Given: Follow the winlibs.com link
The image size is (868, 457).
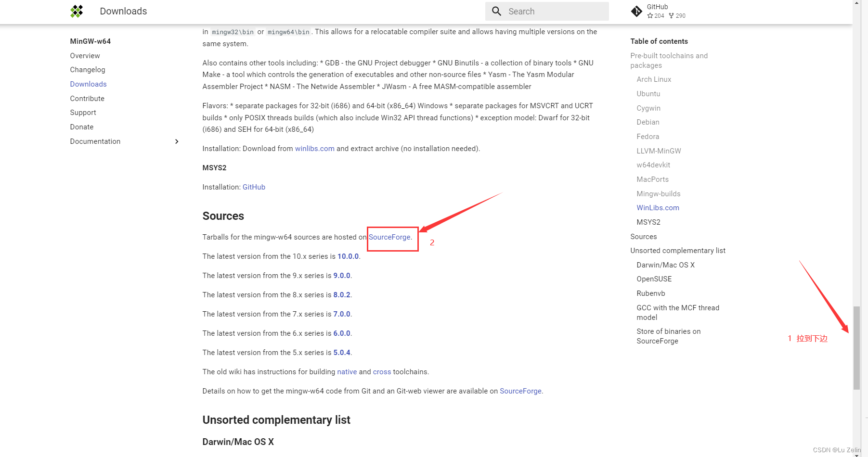Looking at the screenshot, I should [x=315, y=149].
